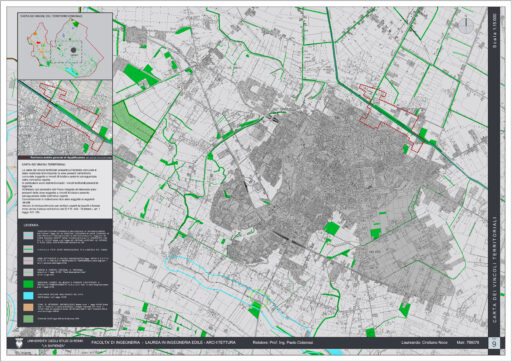Click the page number 9 box
This screenshot has width=512, height=362.
(494, 343)
